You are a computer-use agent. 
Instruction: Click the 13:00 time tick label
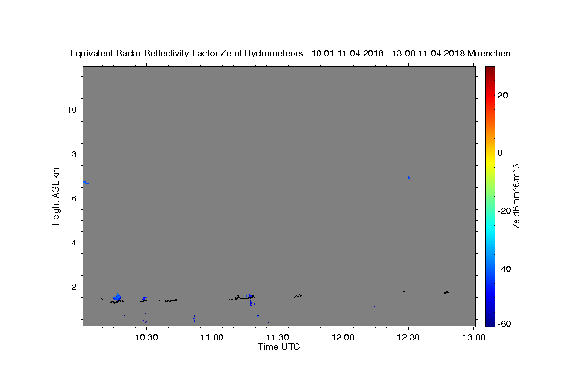473,337
